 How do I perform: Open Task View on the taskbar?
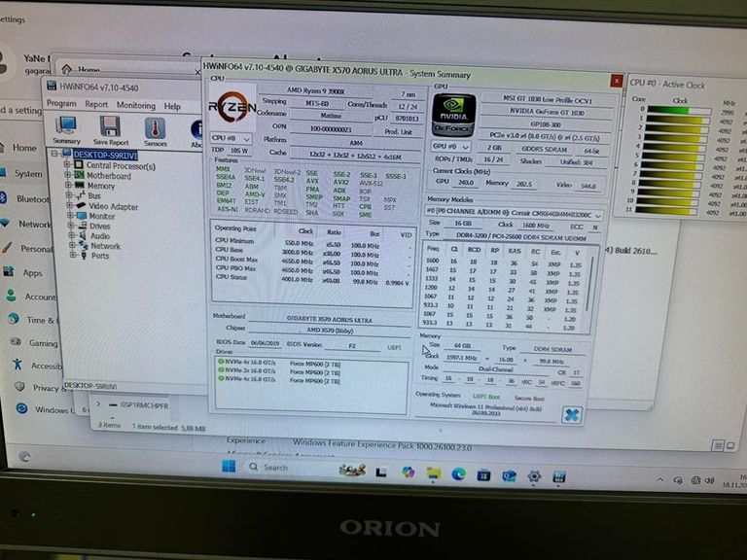381,472
